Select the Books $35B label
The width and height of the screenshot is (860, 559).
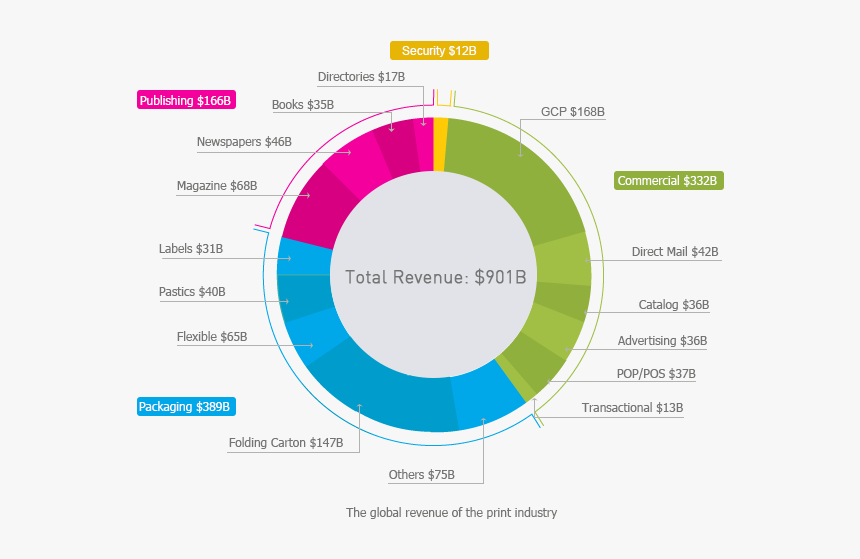coord(302,104)
